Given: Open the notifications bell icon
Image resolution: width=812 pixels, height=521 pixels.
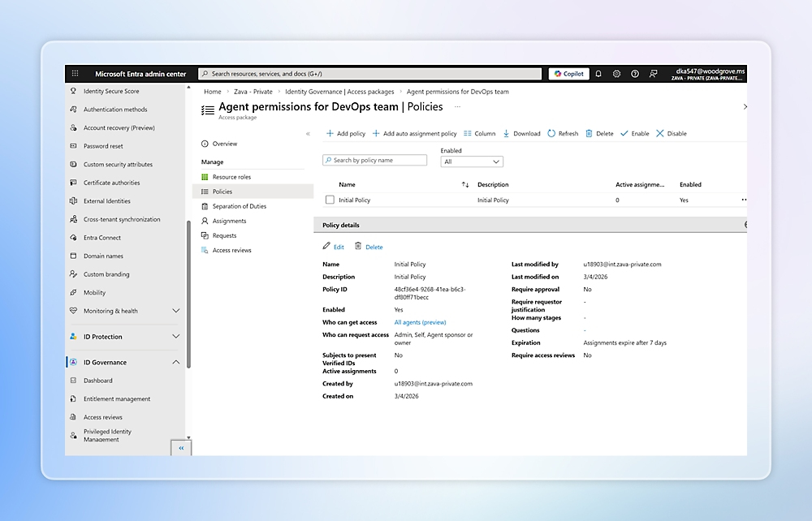Looking at the screenshot, I should pos(598,74).
